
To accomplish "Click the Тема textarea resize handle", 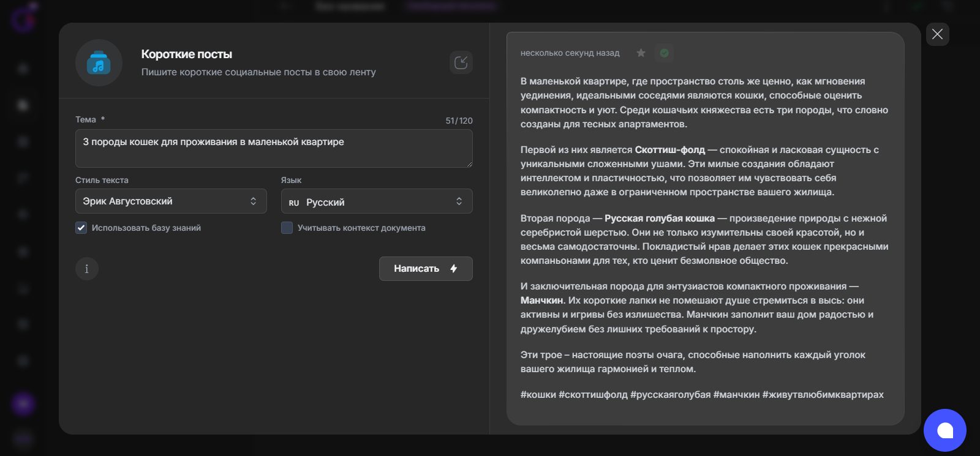I will point(469,164).
